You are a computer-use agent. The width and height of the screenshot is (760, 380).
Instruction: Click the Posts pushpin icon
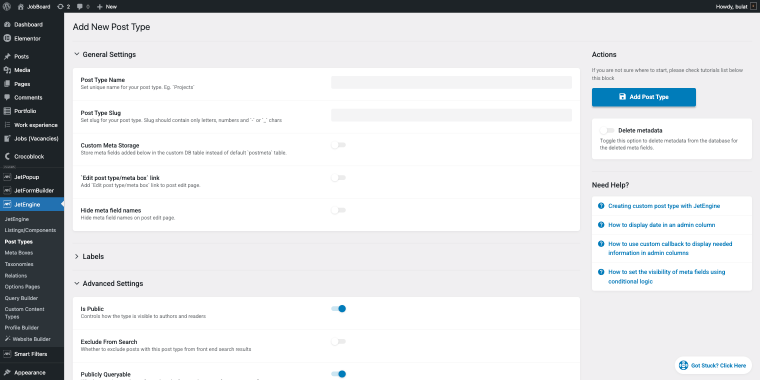[7, 56]
